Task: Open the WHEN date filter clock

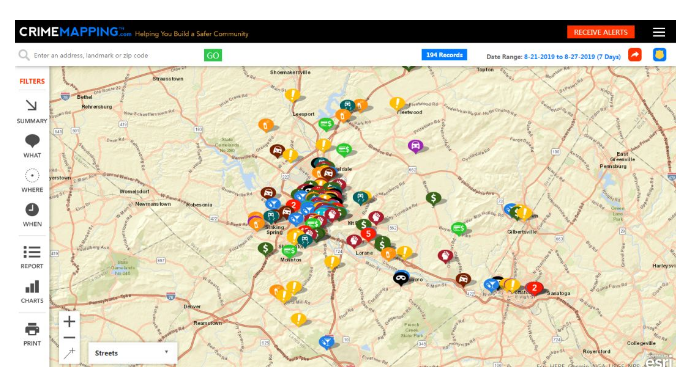Action: [32, 209]
